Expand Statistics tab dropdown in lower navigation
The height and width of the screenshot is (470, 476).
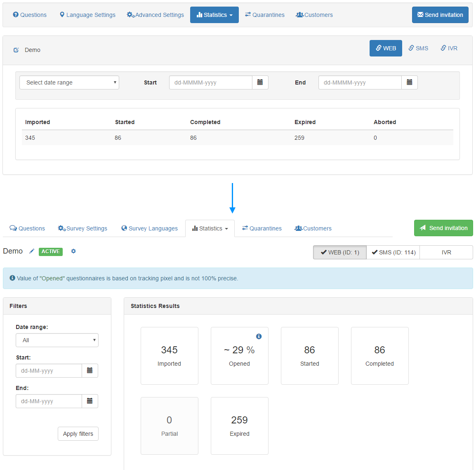[x=210, y=228]
